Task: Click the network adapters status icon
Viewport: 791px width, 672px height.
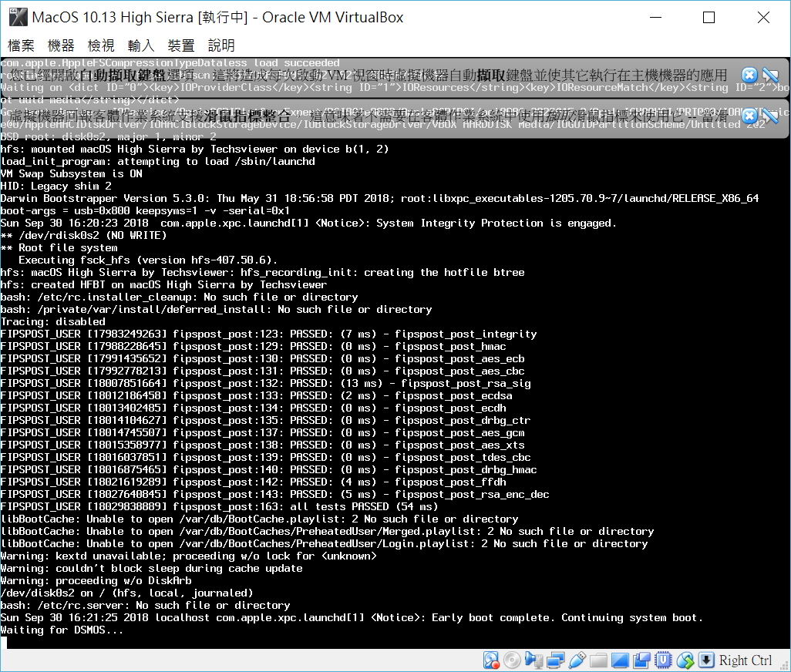Action: [x=555, y=660]
